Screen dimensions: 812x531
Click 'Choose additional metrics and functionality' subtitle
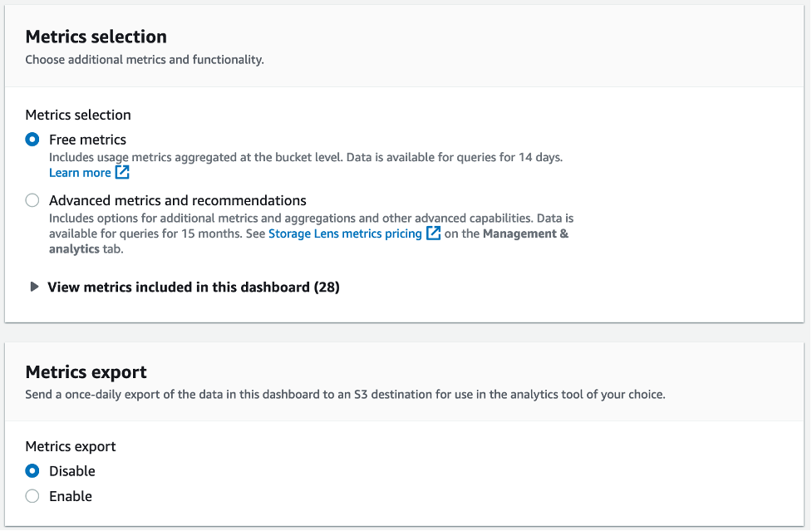[145, 60]
